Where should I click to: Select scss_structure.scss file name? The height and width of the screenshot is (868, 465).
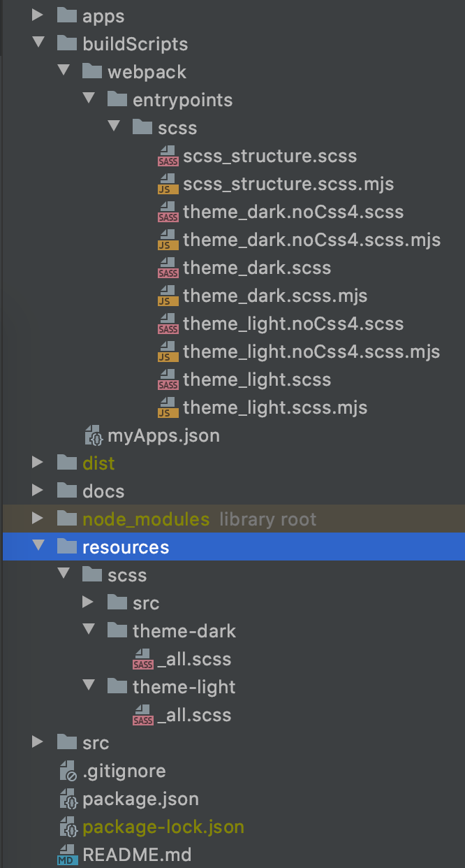tap(270, 156)
